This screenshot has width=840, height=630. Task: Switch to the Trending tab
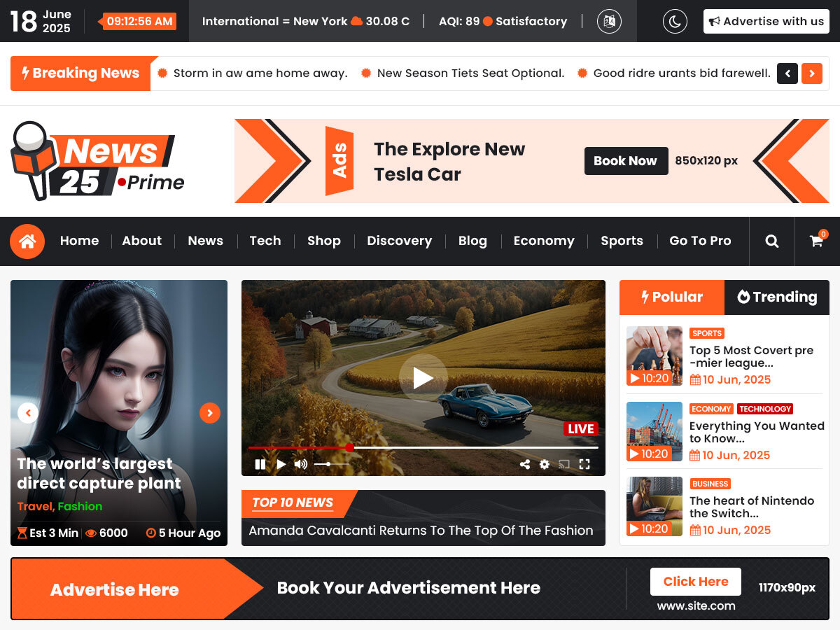777,297
